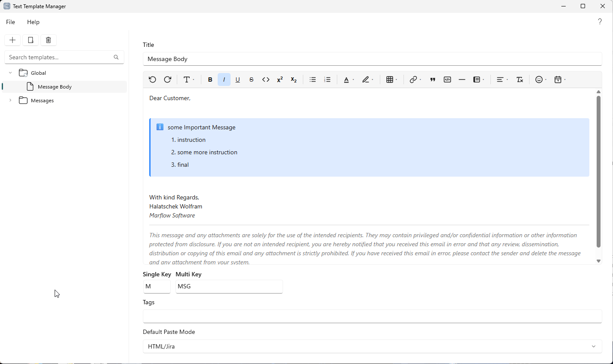Insert a horizontal line
The image size is (613, 364).
pyautogui.click(x=462, y=80)
